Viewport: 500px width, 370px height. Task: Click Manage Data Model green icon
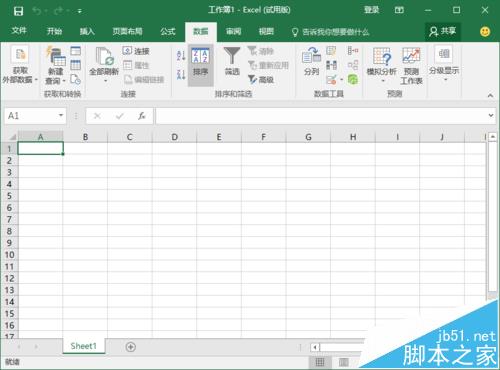coord(353,79)
